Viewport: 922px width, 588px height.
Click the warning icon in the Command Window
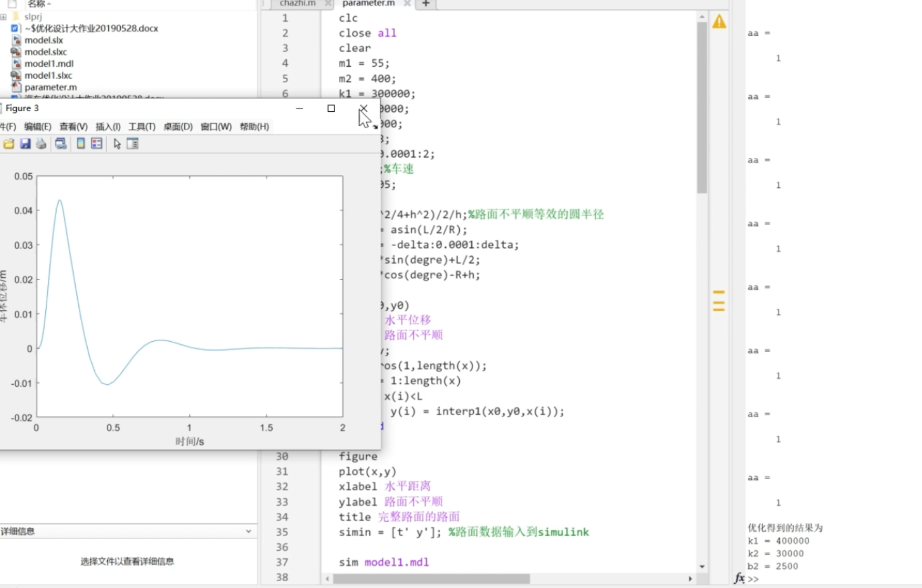tap(719, 22)
